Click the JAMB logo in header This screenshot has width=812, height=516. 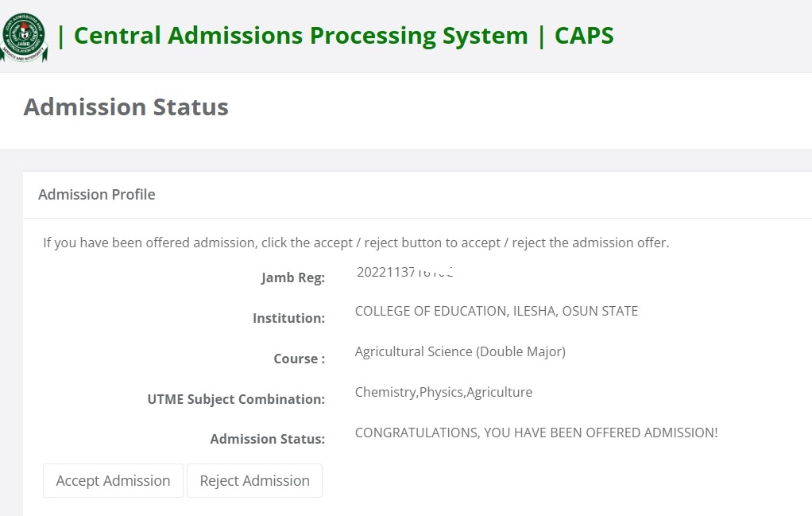pos(24,37)
